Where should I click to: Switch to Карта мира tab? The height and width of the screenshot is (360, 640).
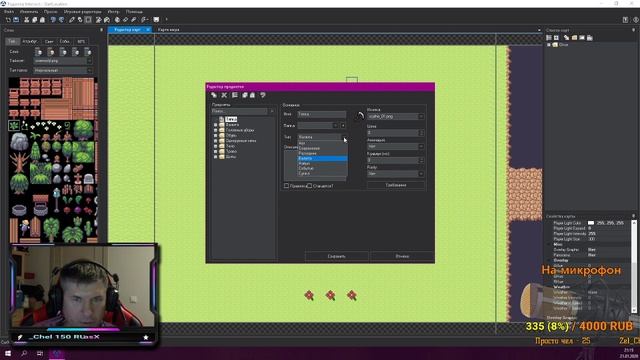coord(169,30)
